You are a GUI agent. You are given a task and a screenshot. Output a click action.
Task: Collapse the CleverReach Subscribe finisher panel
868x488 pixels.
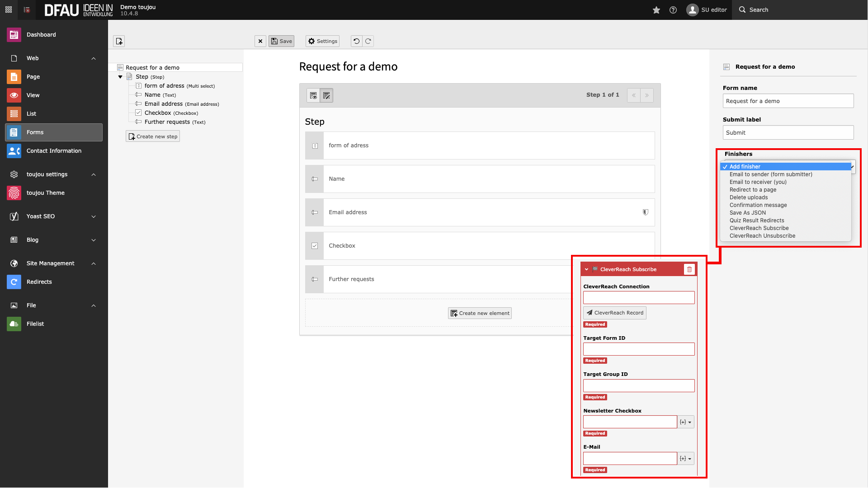587,269
